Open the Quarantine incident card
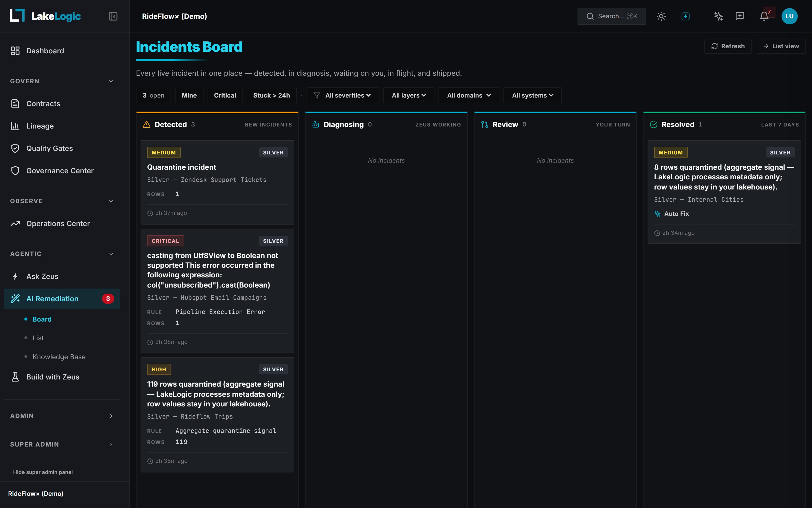Screen dimensions: 812x508 (x=217, y=182)
